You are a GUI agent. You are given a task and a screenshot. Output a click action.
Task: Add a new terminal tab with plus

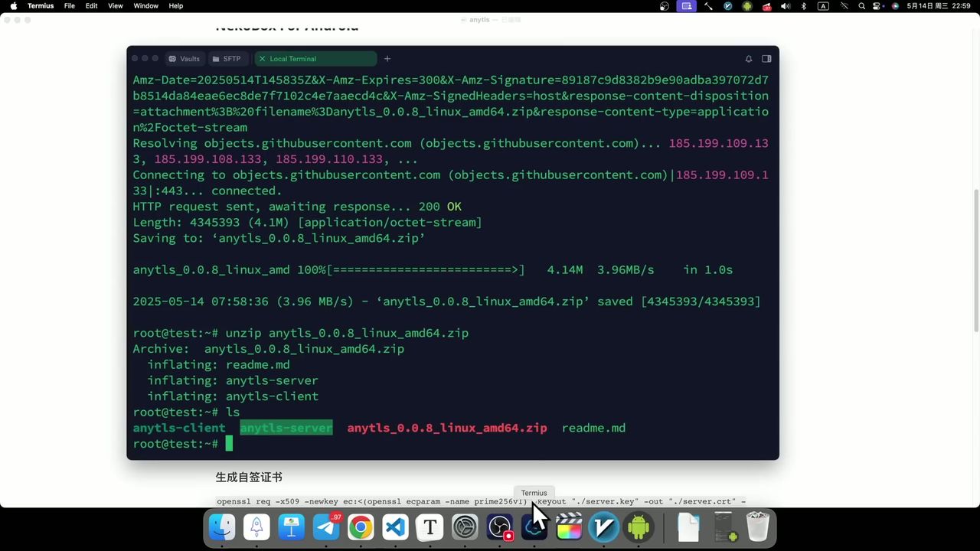[x=387, y=59]
